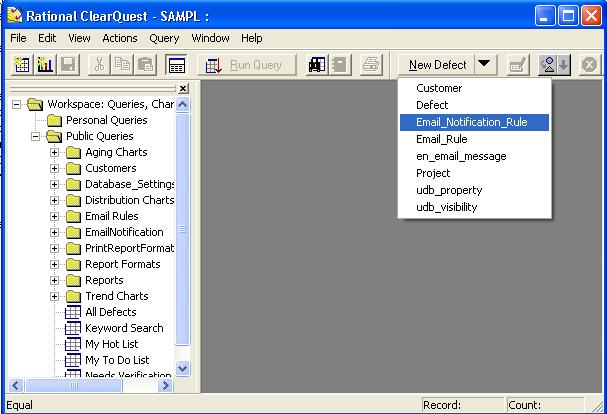This screenshot has height=414, width=607.
Task: Select the All Defects query
Action: tap(111, 312)
